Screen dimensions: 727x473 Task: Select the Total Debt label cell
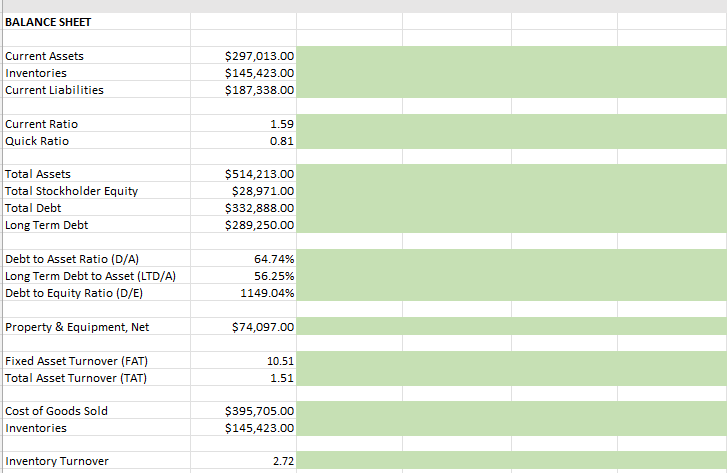(96, 208)
